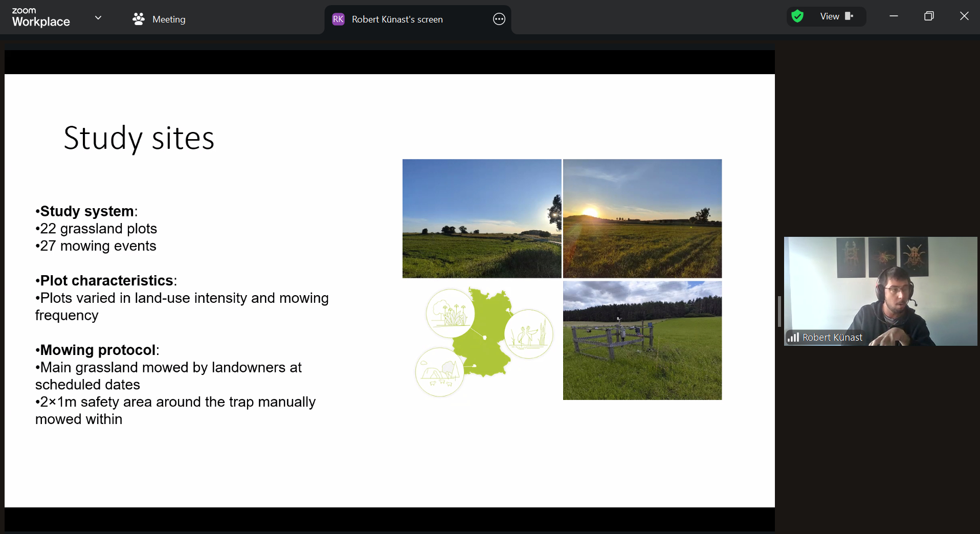Open the Zoom Workplace dropdown chevron

click(x=98, y=18)
